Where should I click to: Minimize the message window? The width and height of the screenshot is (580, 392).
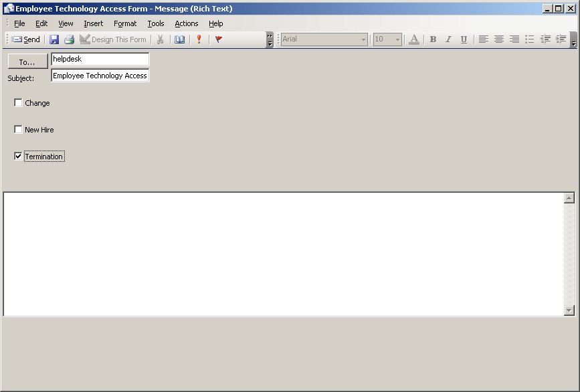(x=547, y=9)
